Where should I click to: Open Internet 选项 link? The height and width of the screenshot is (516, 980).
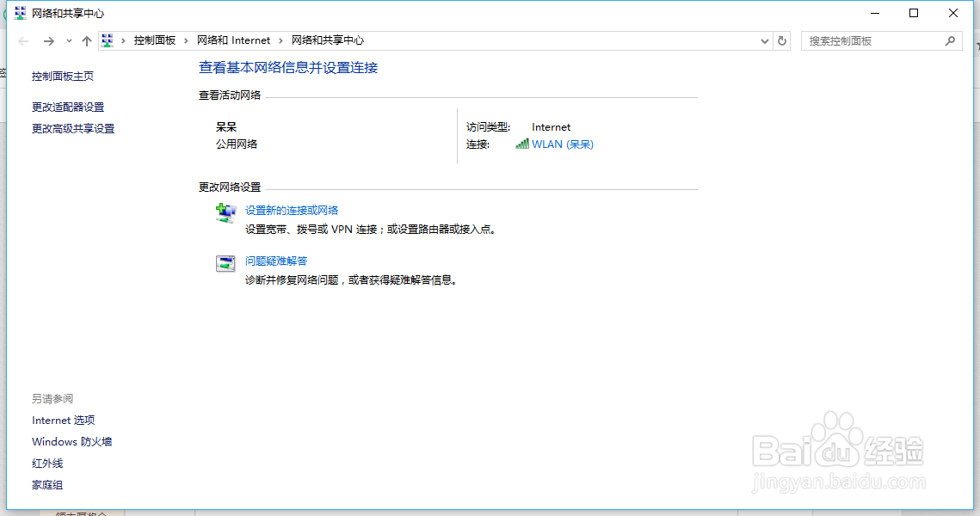click(63, 421)
